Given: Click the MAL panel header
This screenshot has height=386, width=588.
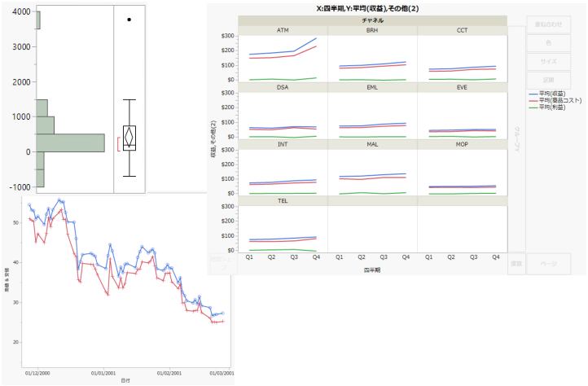Looking at the screenshot, I should pos(372,144).
